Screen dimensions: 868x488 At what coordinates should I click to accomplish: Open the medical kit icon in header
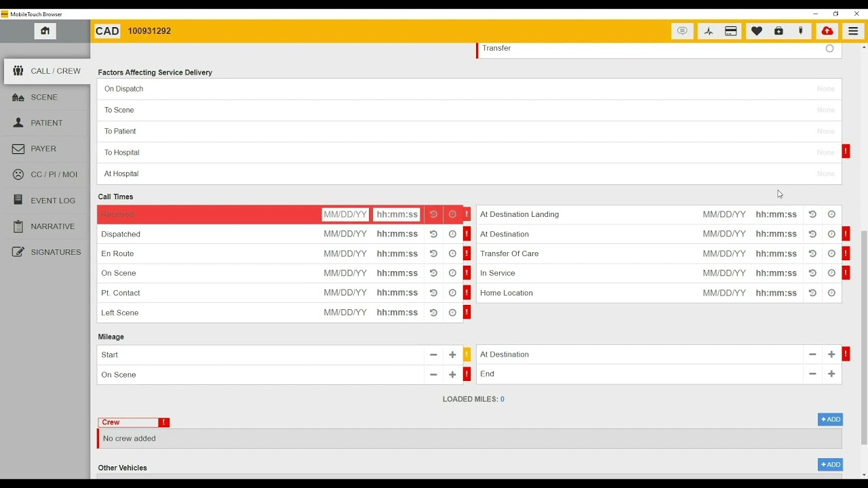[779, 31]
